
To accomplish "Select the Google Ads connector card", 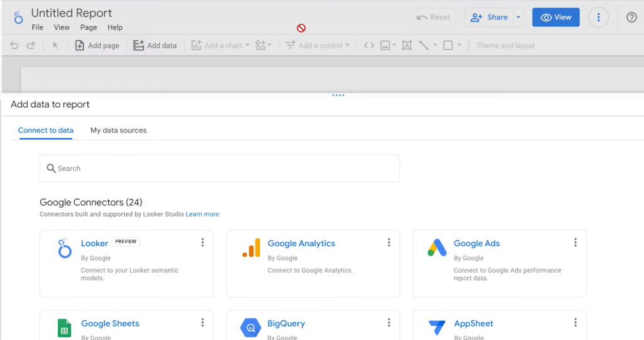I will pos(499,263).
